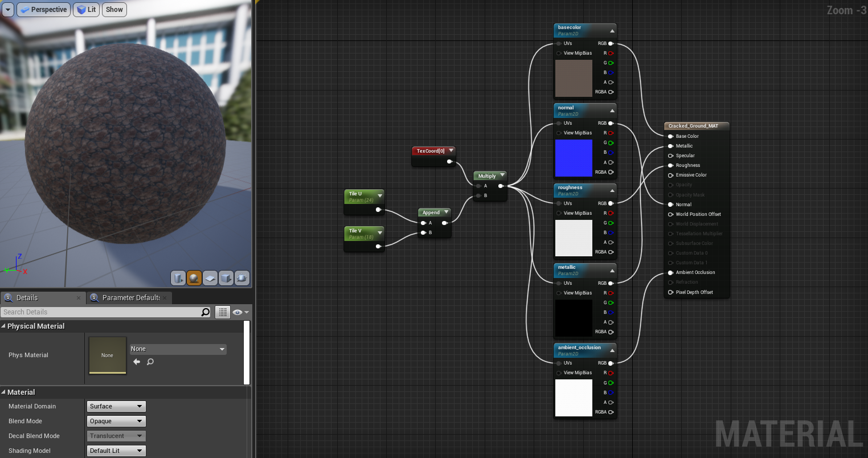The height and width of the screenshot is (458, 868).
Task: Click the Lit view mode button
Action: coord(87,10)
